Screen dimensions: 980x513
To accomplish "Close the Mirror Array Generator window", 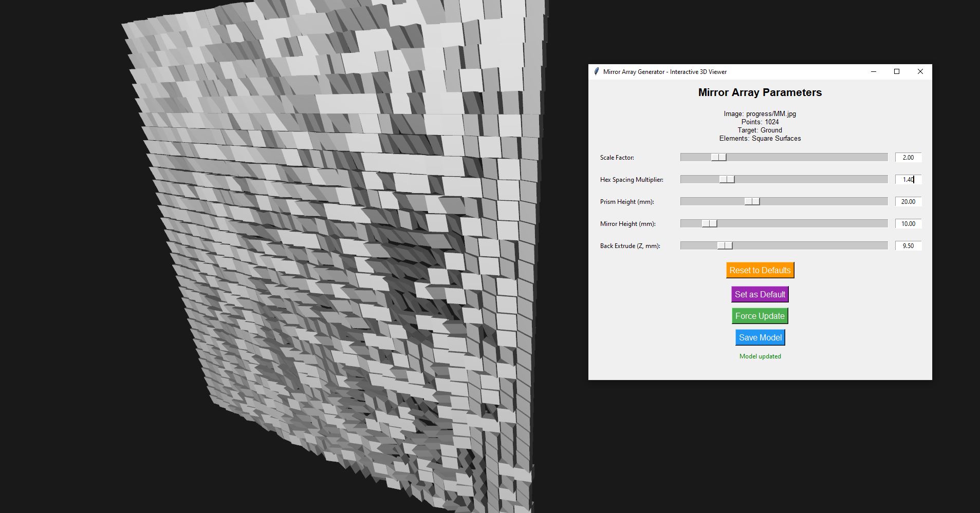I will (920, 72).
